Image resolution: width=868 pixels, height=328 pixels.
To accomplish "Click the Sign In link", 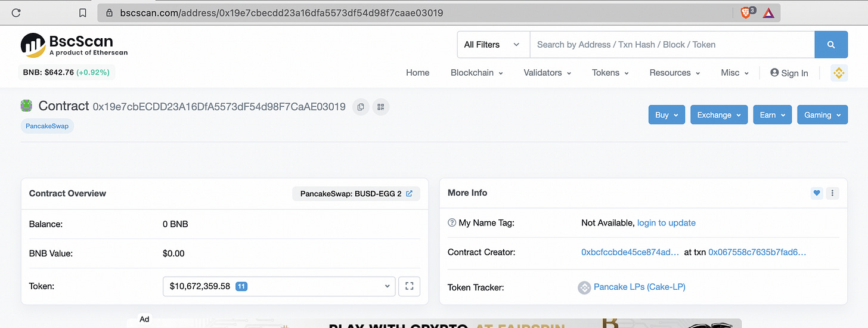I will [x=789, y=73].
